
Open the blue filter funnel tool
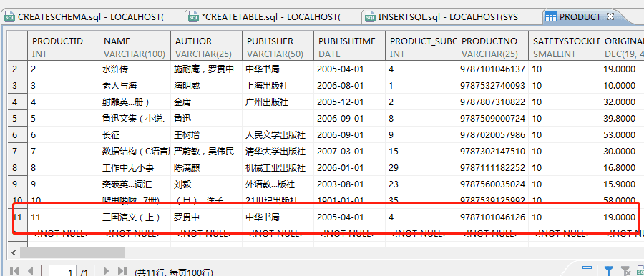pos(610,271)
